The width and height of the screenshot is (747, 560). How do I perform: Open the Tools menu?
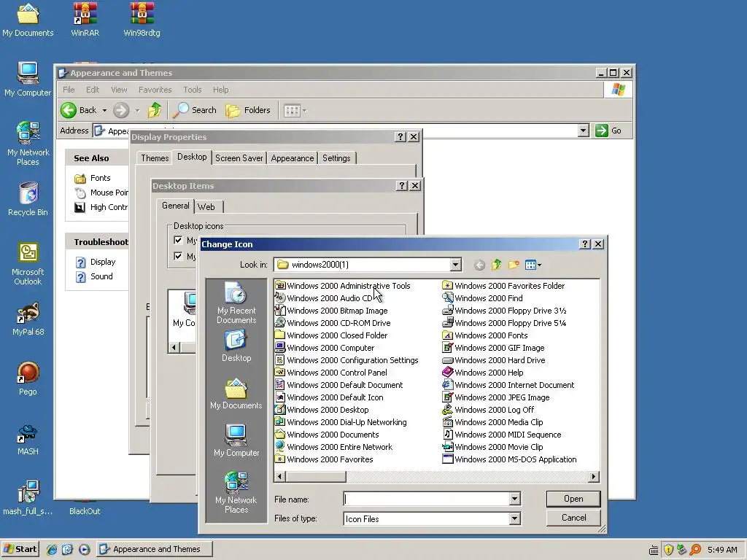(x=193, y=90)
